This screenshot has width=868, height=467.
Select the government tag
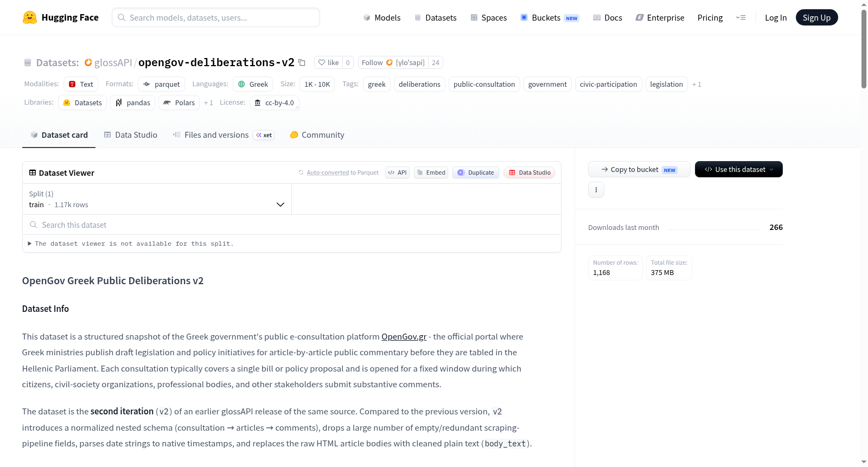[547, 84]
